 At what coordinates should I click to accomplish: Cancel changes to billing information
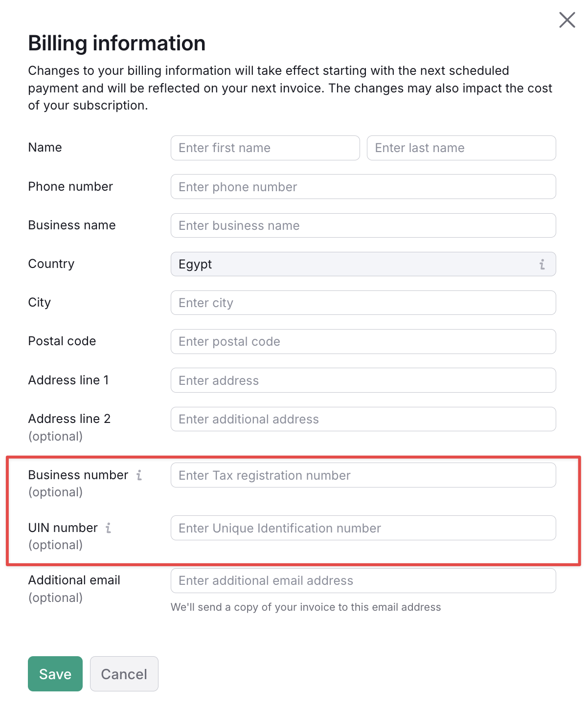[x=124, y=674]
